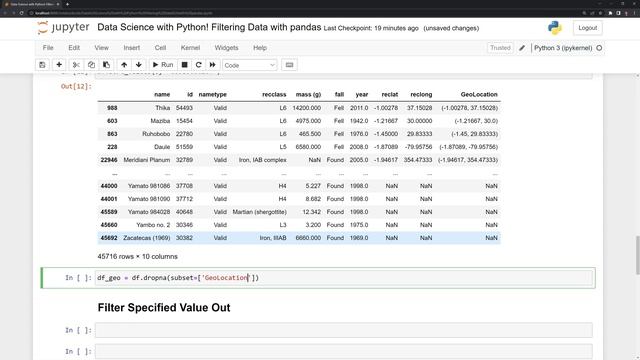640x360 pixels.
Task: Click the Filter Specified Value Out heading
Action: 164,308
